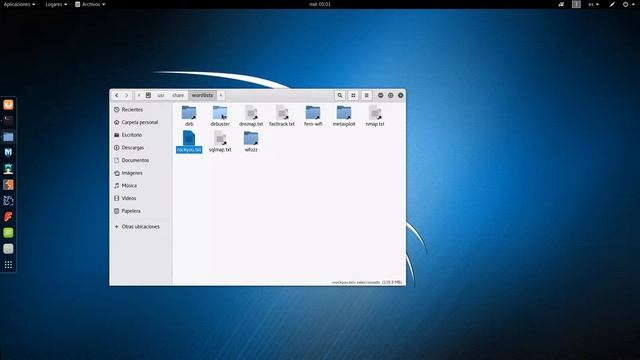The width and height of the screenshot is (640, 360).
Task: Select the dnsmap.txt file
Action: point(251,116)
